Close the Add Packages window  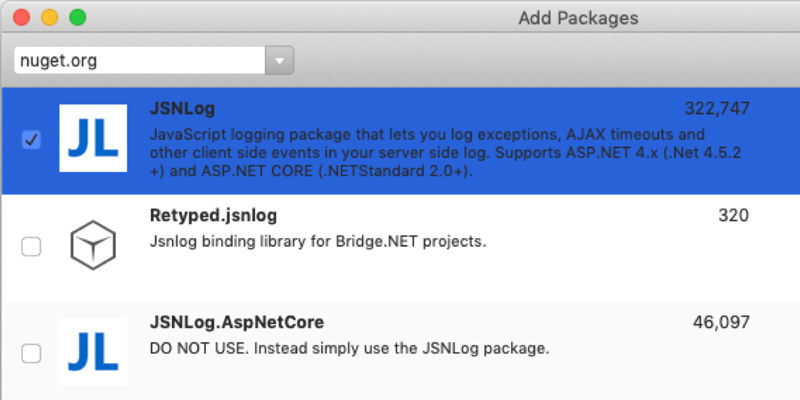[21, 17]
